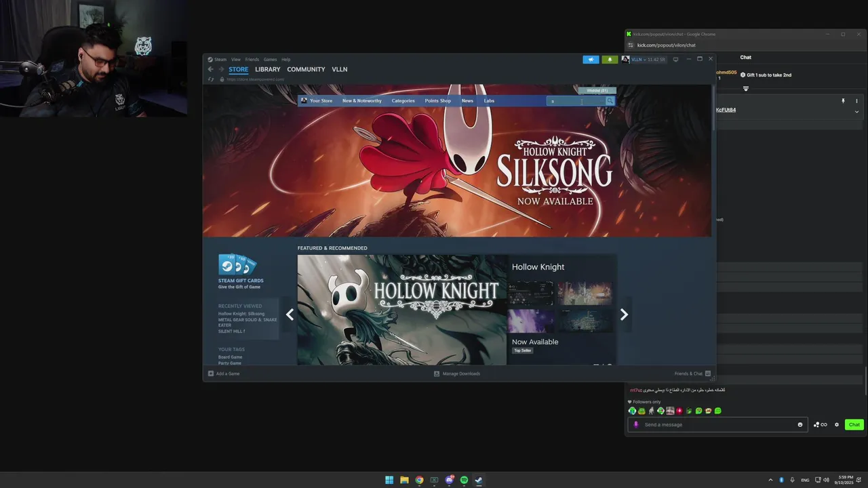
Task: Click the store search magnifier icon
Action: point(610,101)
